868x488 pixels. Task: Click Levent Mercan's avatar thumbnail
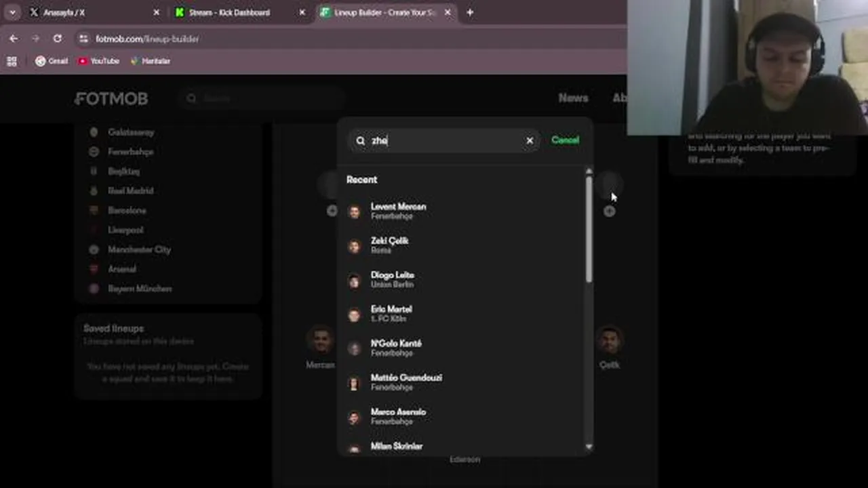pyautogui.click(x=354, y=211)
